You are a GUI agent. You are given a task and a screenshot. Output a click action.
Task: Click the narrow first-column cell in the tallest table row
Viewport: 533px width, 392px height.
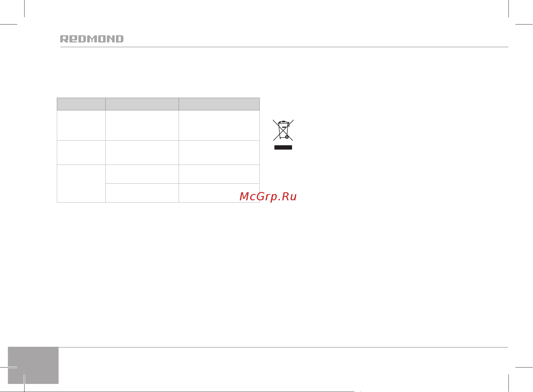81,125
